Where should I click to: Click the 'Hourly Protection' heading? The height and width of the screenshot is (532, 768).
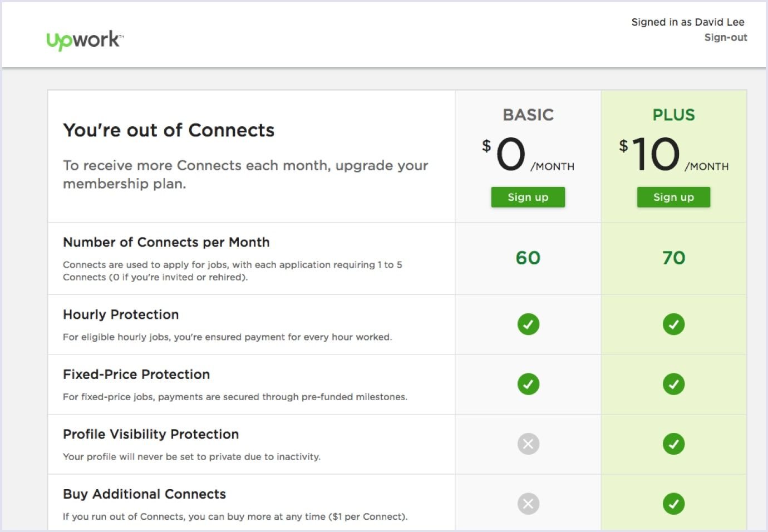tap(121, 314)
